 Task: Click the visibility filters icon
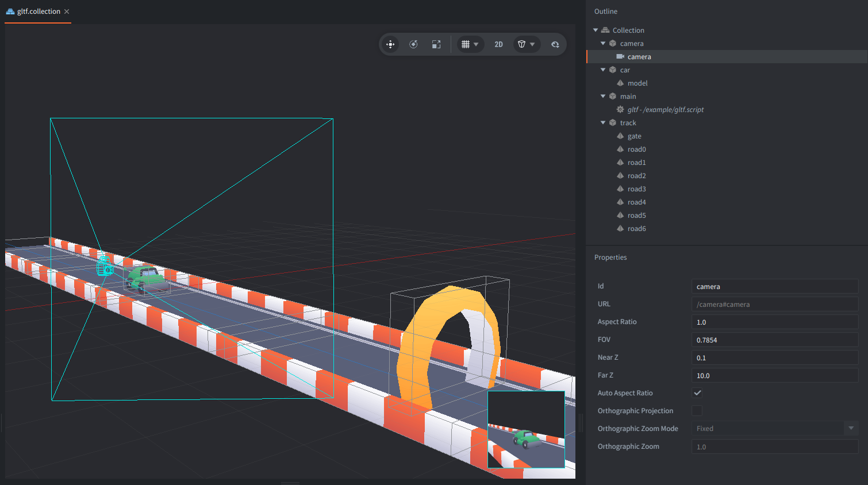[x=555, y=44]
